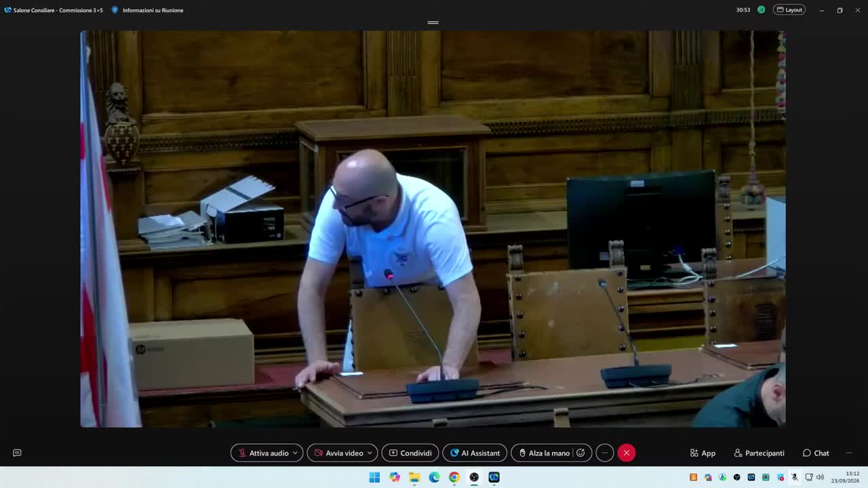
Task: Click the shield security icon in title bar
Action: point(115,10)
